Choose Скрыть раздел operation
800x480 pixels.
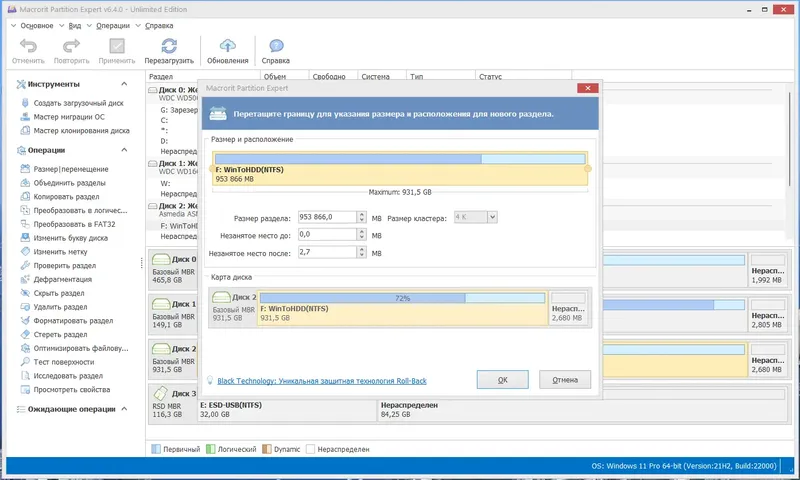point(59,293)
